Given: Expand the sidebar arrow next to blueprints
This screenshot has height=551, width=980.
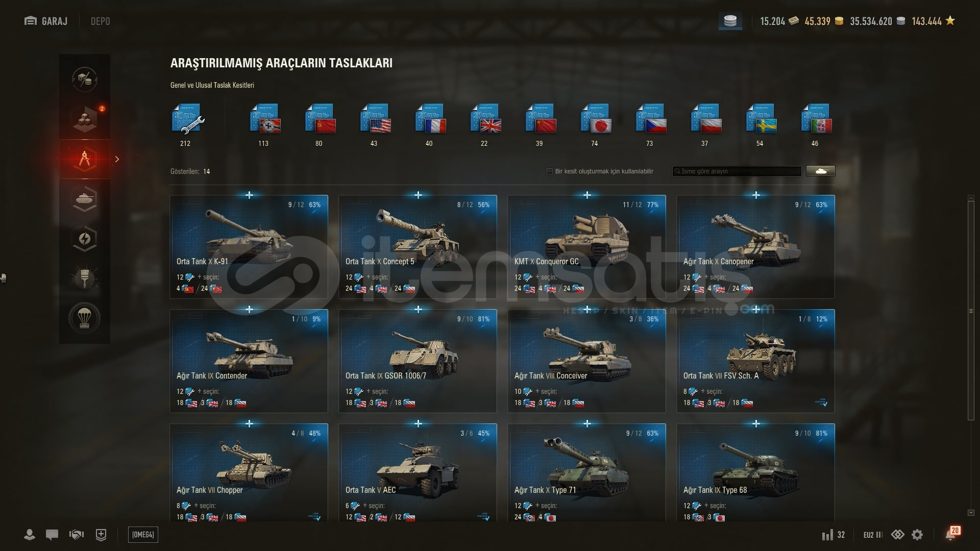Looking at the screenshot, I should (117, 159).
